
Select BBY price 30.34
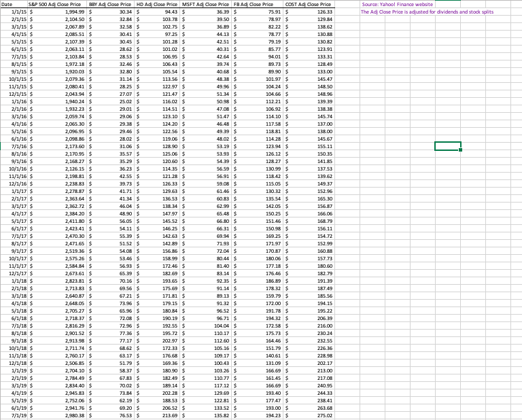[x=111, y=12]
